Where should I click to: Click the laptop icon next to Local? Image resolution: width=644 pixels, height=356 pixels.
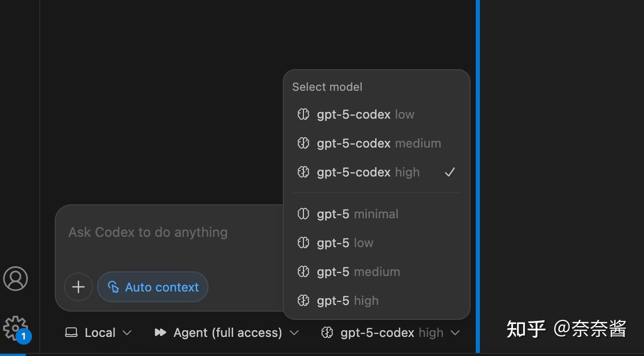(71, 333)
